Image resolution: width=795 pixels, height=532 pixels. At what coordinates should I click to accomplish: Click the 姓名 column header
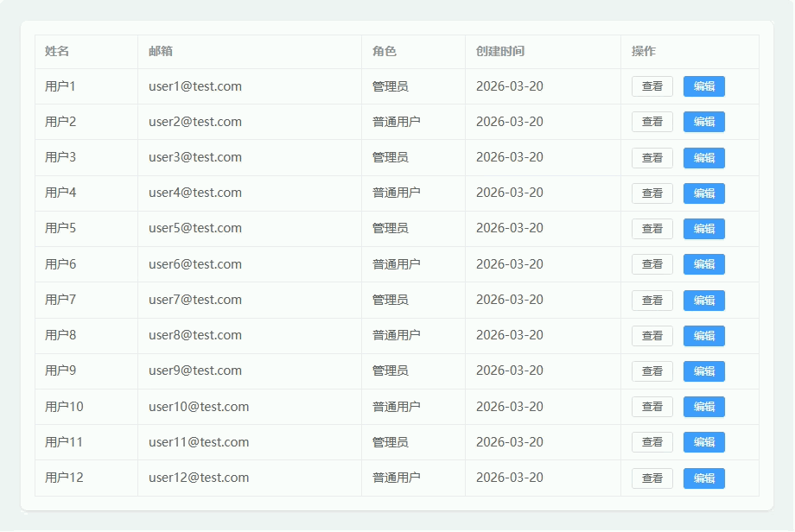(x=57, y=51)
